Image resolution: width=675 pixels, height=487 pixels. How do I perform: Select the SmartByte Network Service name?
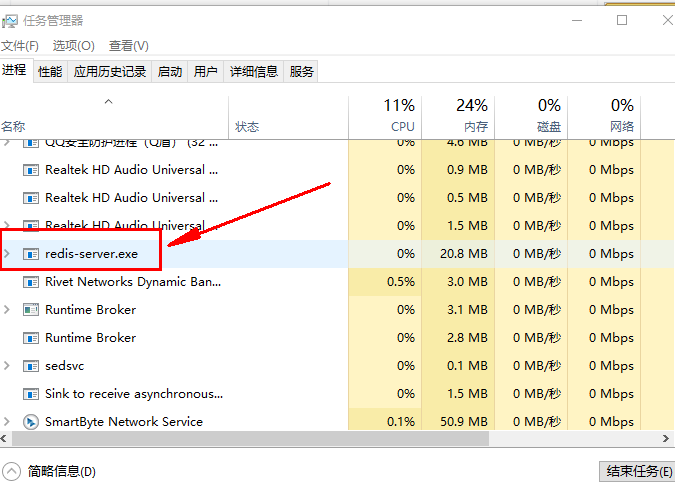[x=124, y=422]
